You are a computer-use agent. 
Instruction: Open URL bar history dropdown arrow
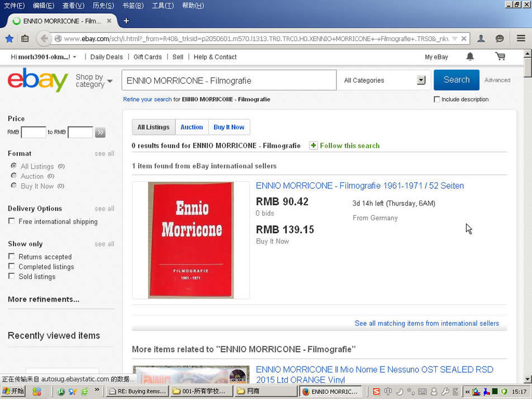[455, 39]
